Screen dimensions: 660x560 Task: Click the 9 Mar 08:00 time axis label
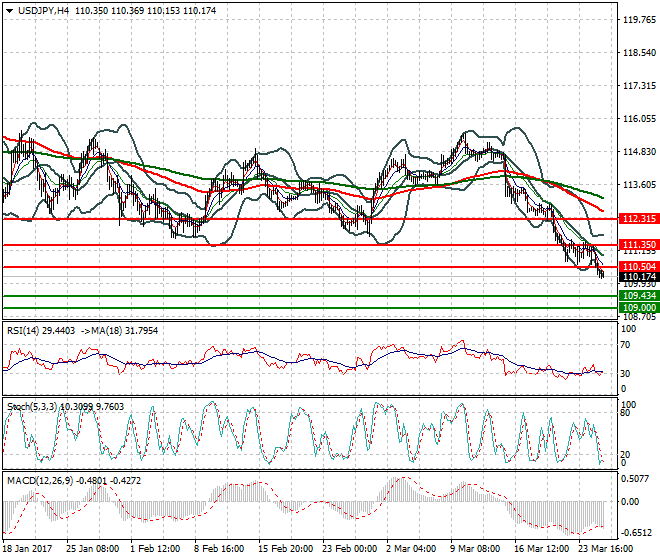[x=474, y=549]
